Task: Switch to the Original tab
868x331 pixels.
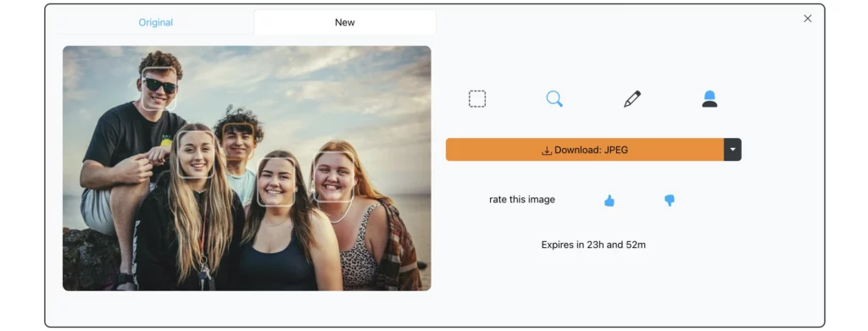Action: pos(156,23)
